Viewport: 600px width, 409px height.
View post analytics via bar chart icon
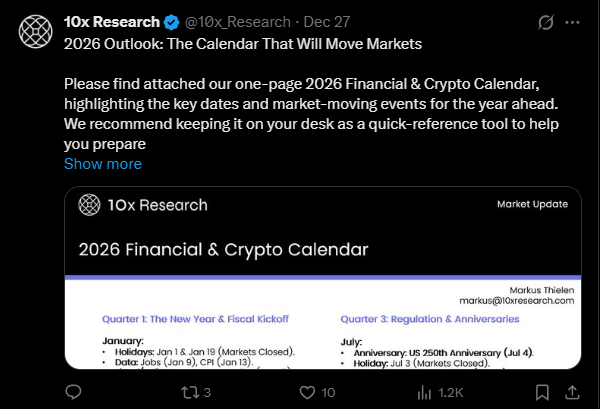point(418,391)
